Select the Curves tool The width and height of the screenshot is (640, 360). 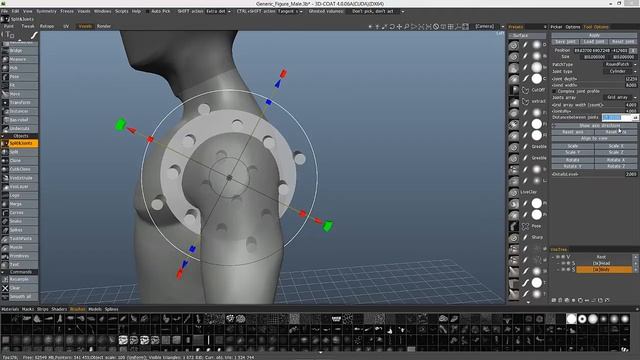[20, 213]
